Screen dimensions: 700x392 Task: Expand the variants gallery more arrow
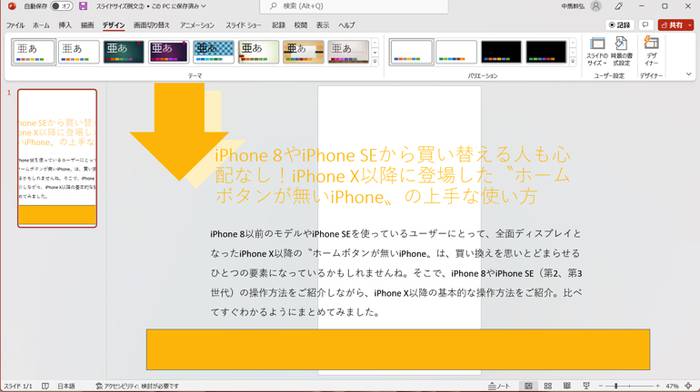coord(573,62)
